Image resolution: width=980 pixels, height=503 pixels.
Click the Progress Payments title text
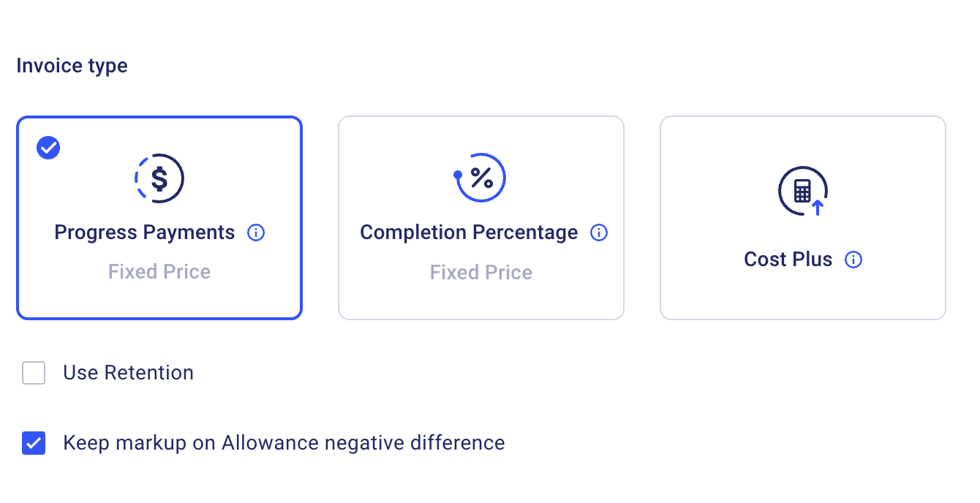[x=145, y=233]
